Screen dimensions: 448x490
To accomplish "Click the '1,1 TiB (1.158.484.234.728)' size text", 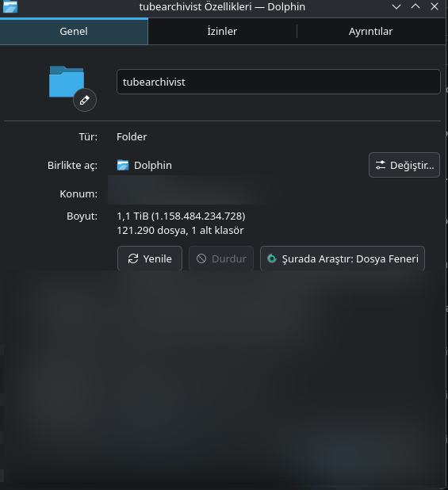I will (x=181, y=216).
